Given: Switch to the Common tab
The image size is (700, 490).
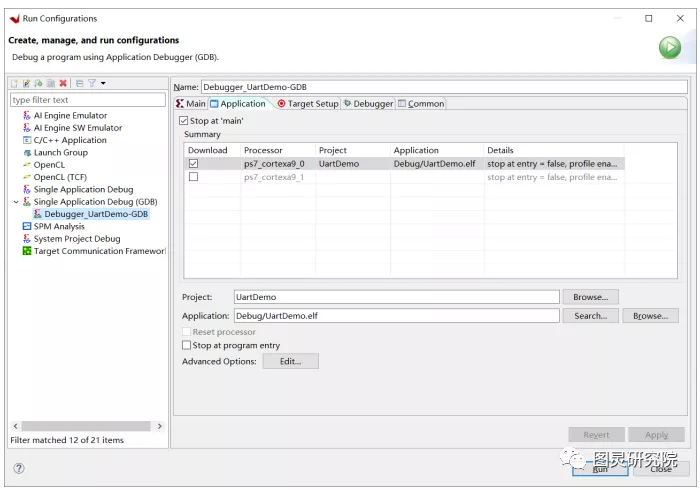Looking at the screenshot, I should tap(421, 104).
